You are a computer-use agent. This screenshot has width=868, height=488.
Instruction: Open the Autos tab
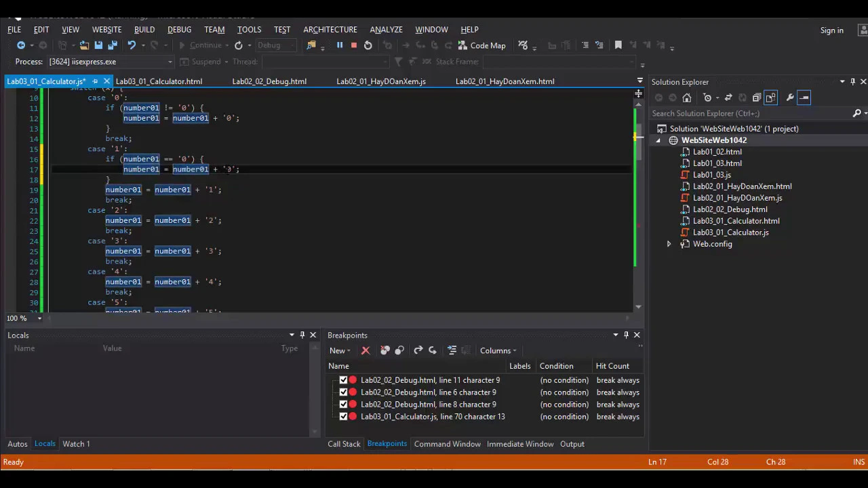click(18, 444)
